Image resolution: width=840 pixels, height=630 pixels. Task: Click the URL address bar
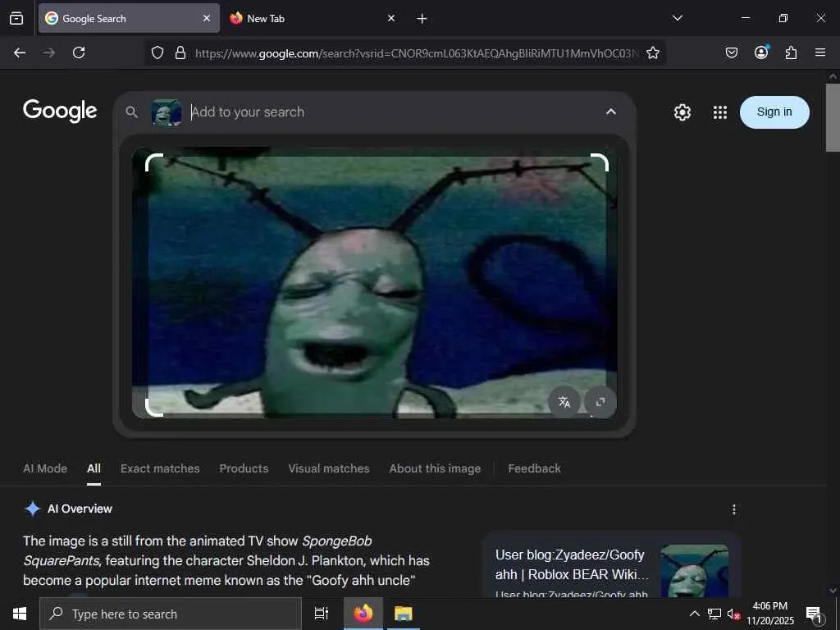[x=416, y=53]
